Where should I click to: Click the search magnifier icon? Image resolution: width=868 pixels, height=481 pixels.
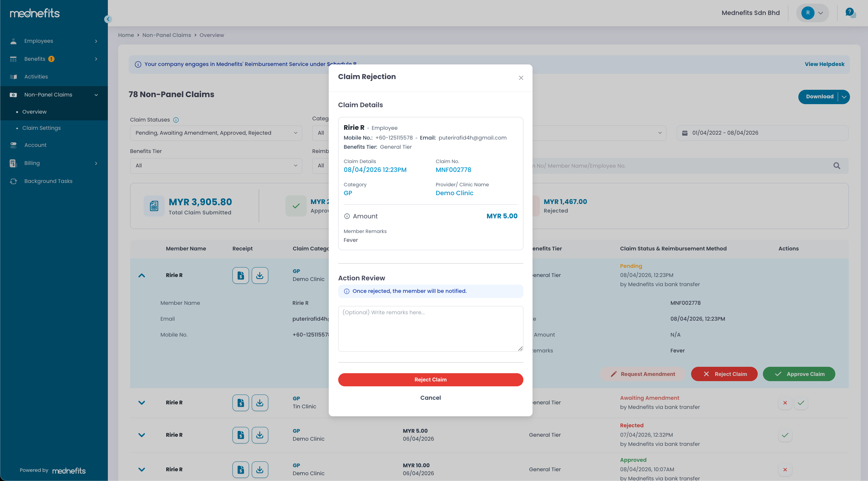[x=837, y=166]
